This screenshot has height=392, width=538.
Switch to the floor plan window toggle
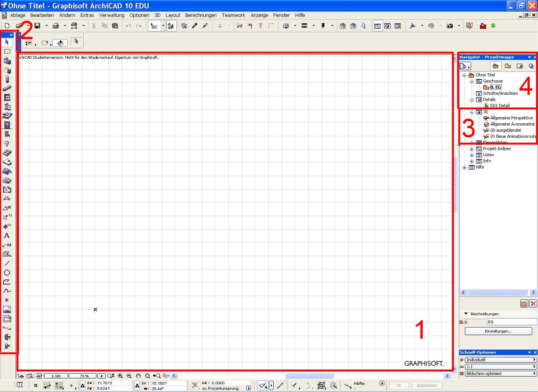(377, 26)
